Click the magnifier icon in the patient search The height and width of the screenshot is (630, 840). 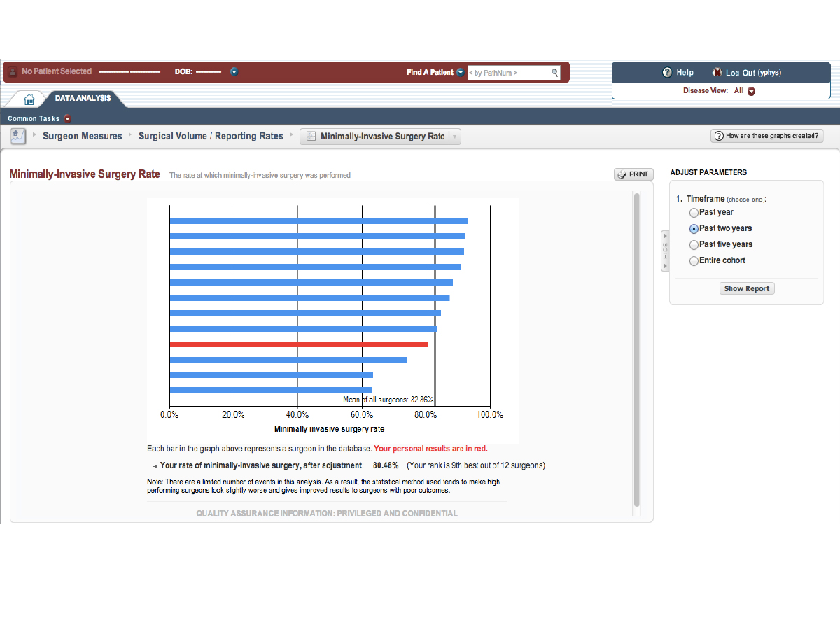pyautogui.click(x=554, y=72)
